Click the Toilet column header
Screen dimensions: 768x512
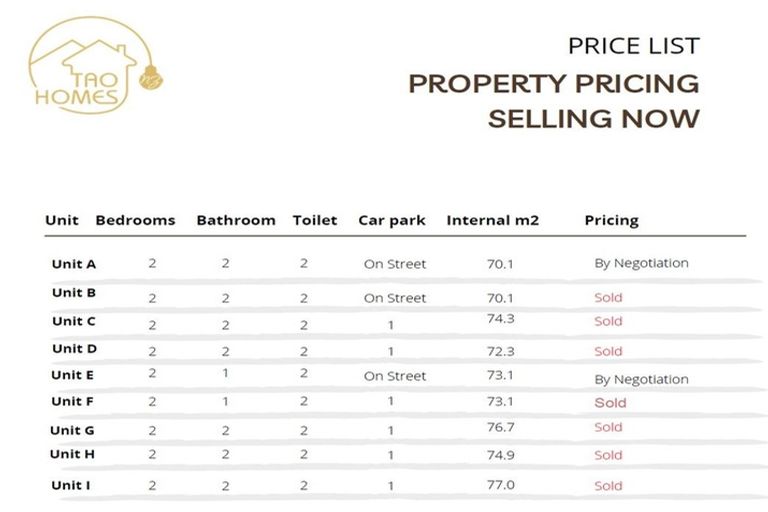point(315,220)
